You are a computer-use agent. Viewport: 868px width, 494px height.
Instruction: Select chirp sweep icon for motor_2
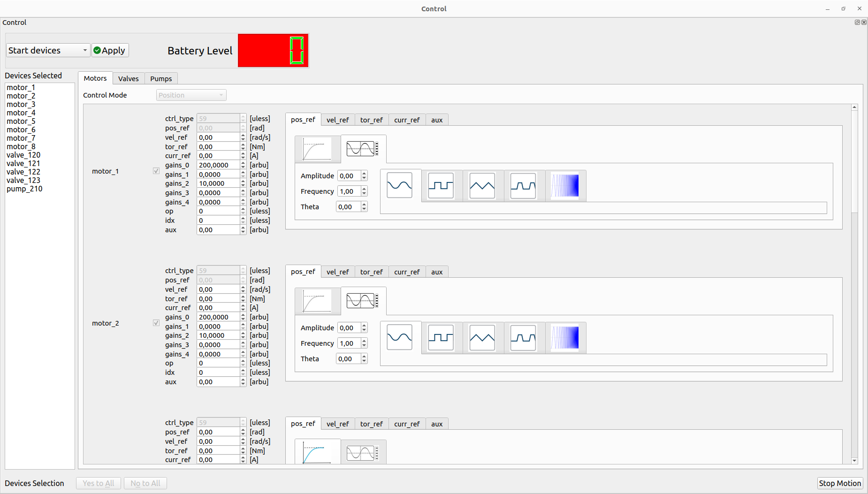(564, 337)
